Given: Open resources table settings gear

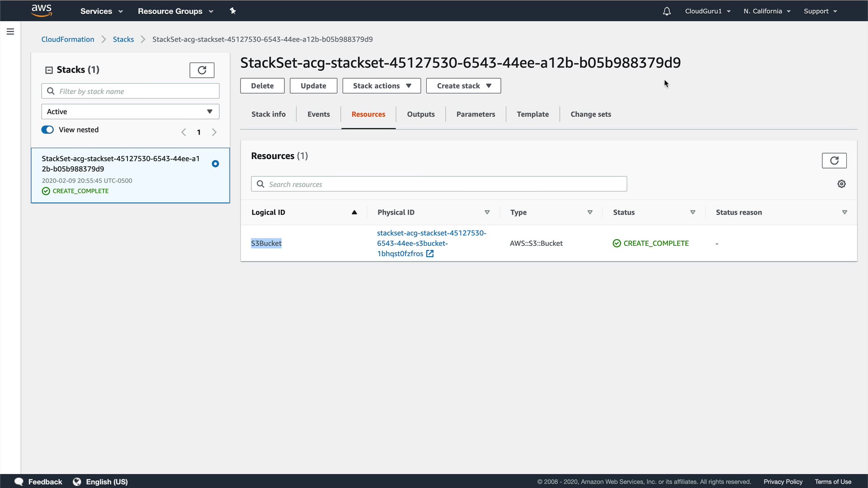Looking at the screenshot, I should pos(841,184).
